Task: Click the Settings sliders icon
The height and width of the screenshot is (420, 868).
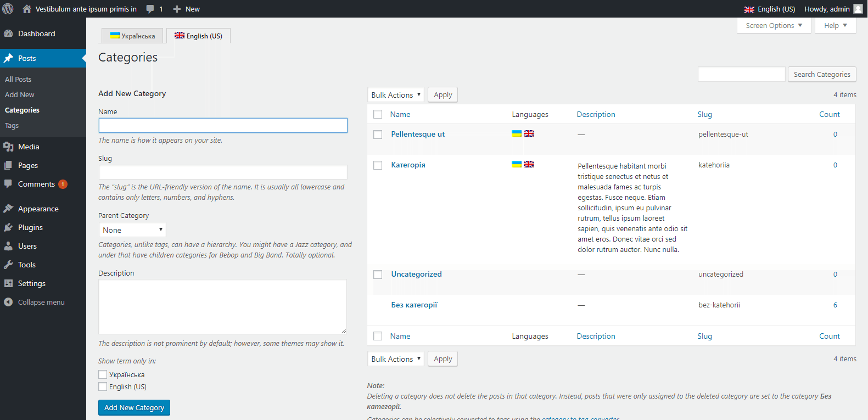Action: tap(8, 283)
